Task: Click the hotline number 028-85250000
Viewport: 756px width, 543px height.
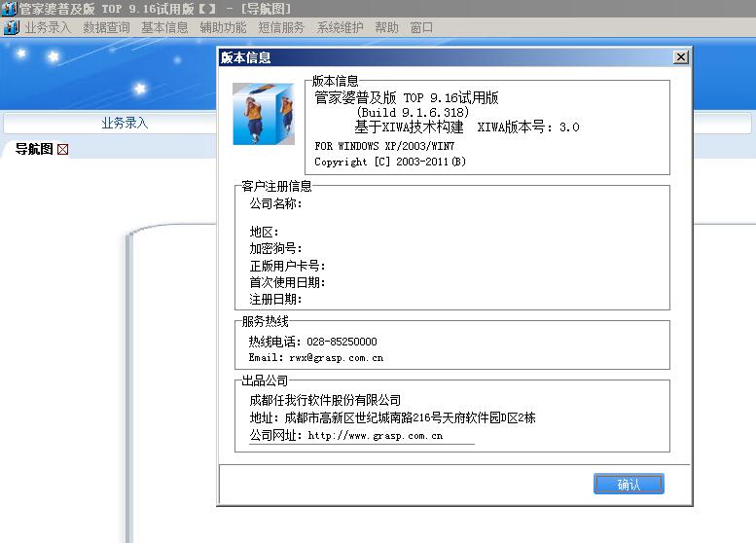Action: point(342,342)
